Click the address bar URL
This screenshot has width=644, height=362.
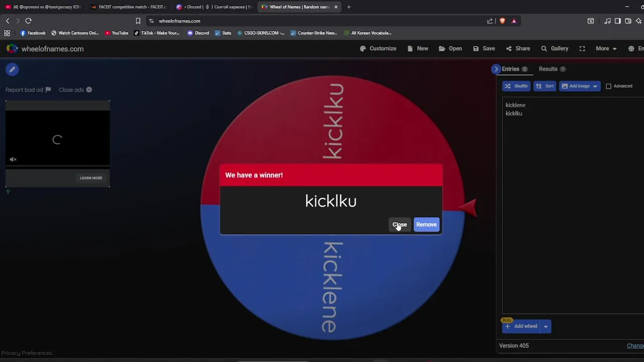[180, 21]
